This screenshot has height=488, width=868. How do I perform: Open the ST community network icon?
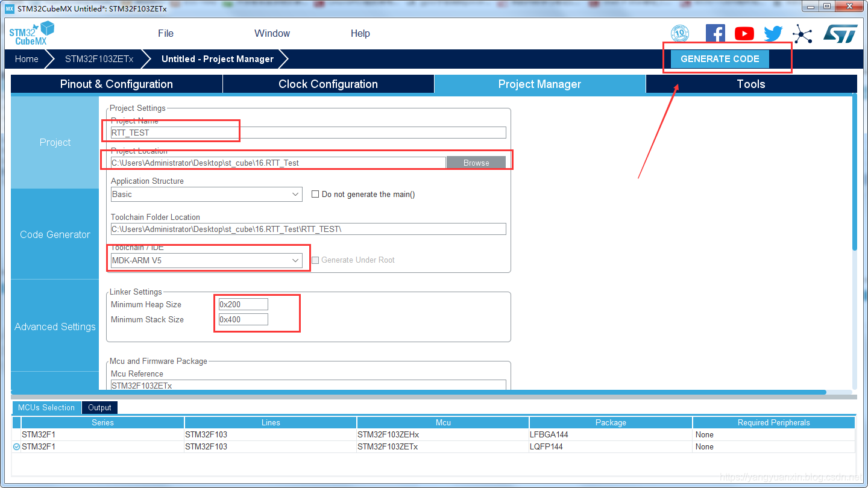click(x=802, y=34)
